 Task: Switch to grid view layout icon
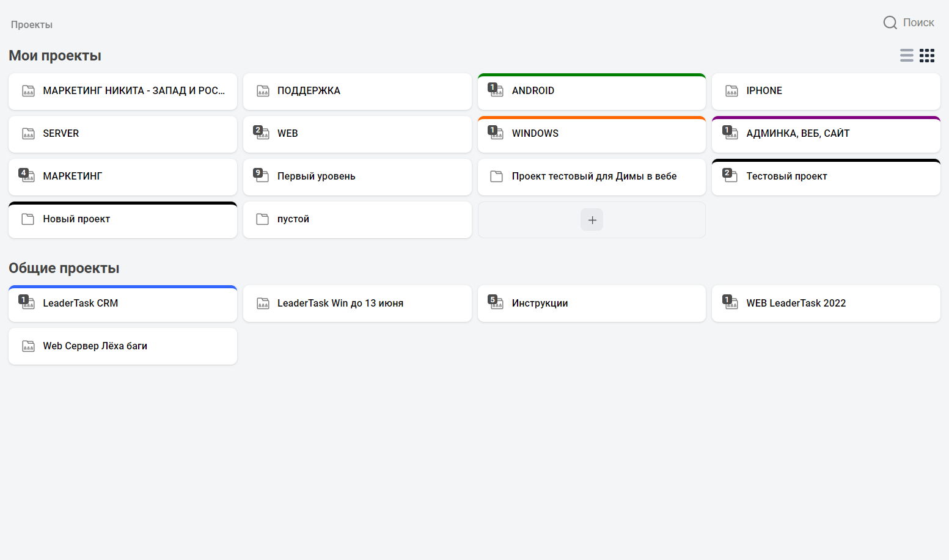(x=927, y=56)
